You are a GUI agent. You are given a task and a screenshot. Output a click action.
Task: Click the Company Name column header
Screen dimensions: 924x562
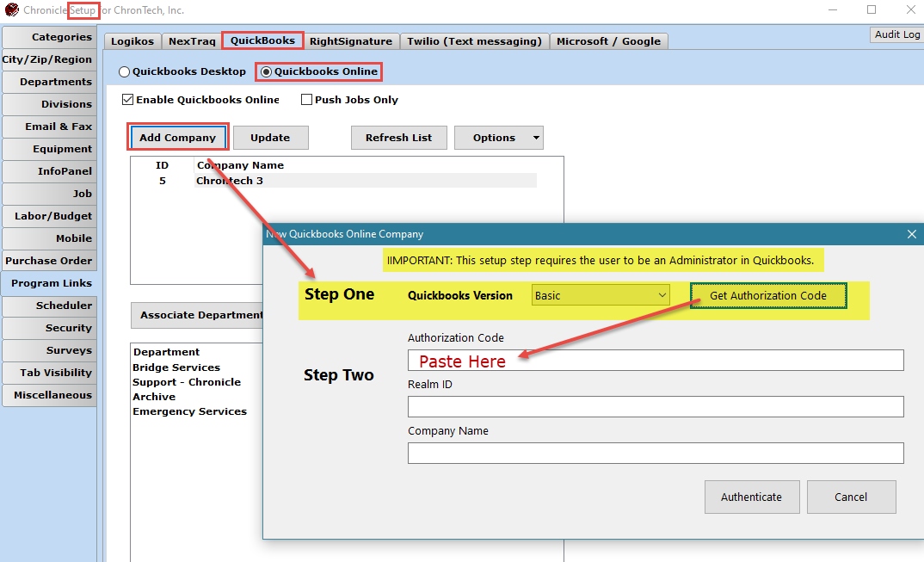point(240,165)
